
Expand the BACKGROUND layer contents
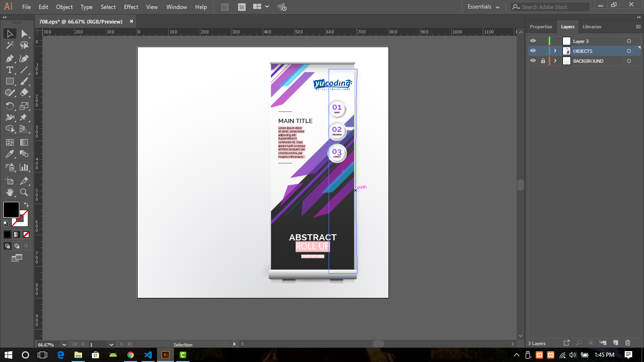pos(555,61)
